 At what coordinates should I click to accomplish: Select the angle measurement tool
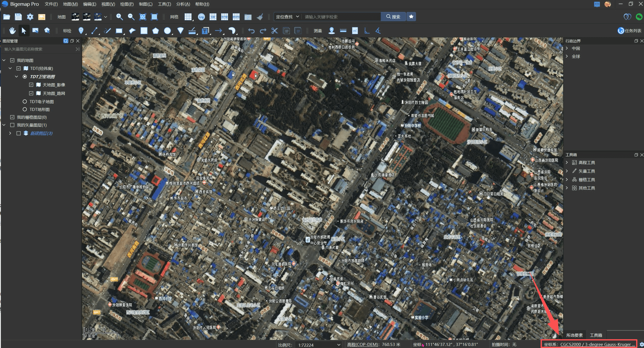tap(378, 31)
